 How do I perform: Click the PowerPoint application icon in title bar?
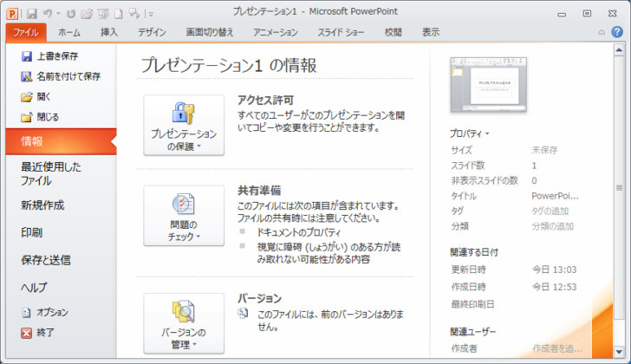(12, 14)
